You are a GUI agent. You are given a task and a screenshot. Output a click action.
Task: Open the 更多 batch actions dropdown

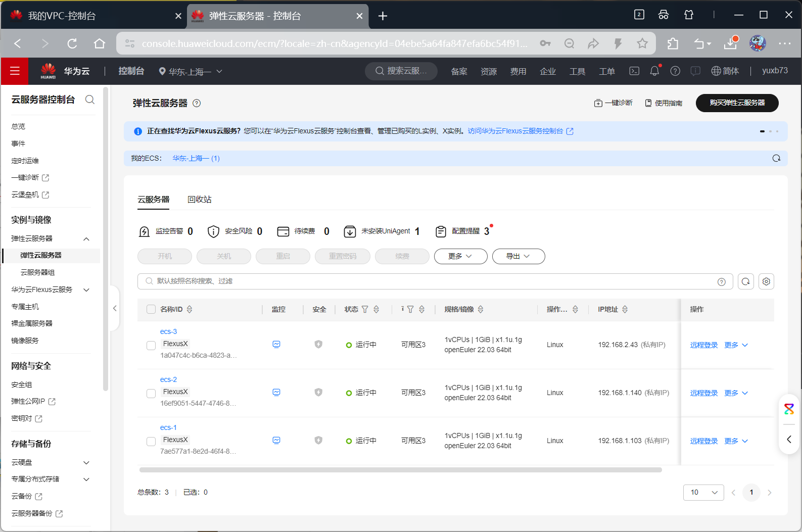click(460, 256)
